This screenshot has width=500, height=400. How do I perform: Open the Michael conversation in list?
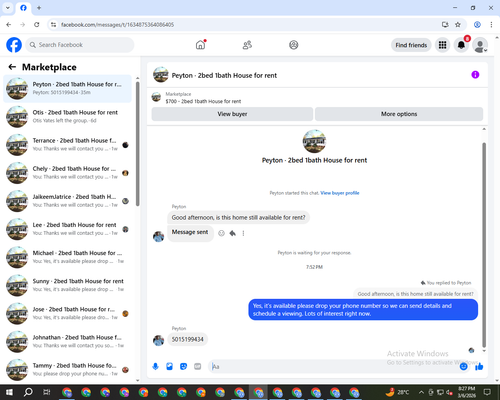67,257
